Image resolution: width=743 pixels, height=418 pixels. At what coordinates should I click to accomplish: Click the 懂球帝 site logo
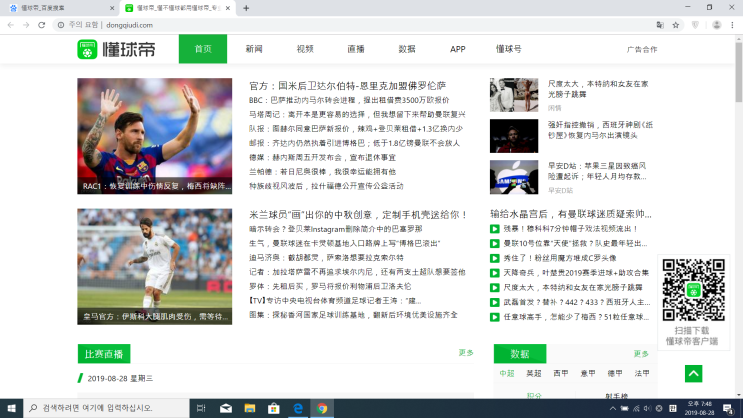point(117,49)
